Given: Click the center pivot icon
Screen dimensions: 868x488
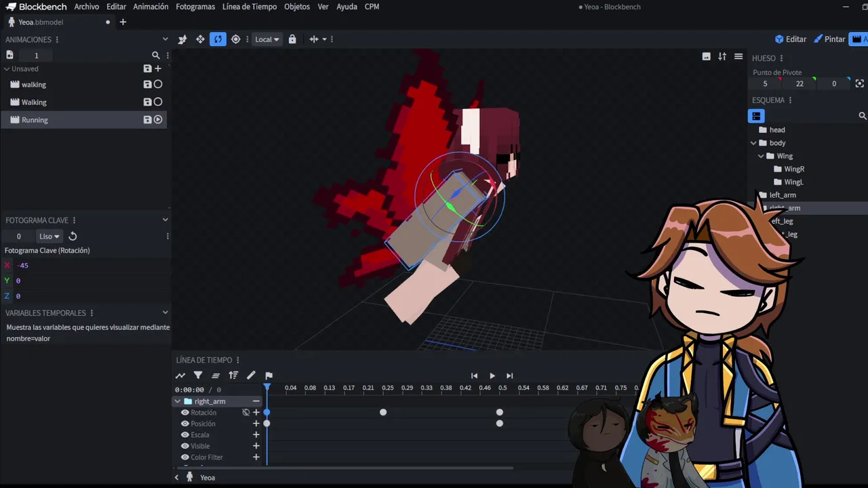Looking at the screenshot, I should [x=860, y=83].
